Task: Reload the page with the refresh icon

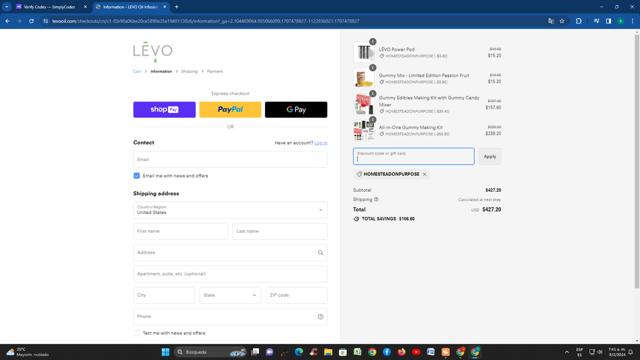Action: 31,21
